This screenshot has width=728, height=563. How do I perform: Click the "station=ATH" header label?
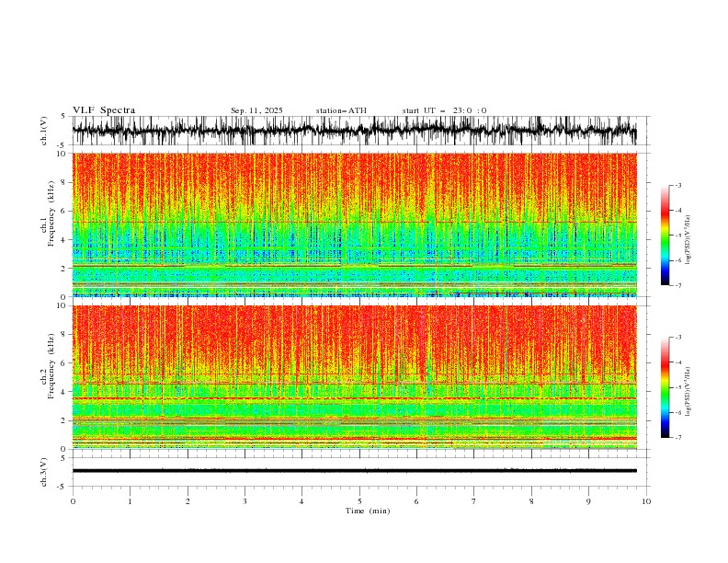pos(341,110)
